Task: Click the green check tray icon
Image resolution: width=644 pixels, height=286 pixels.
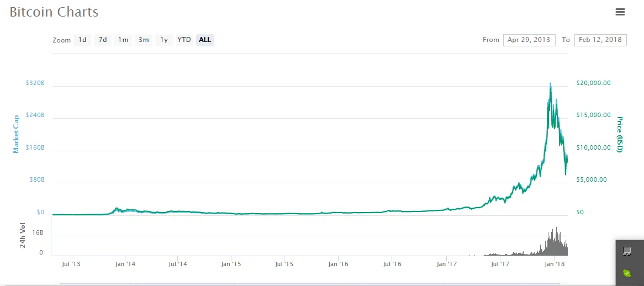Action: coord(626,273)
